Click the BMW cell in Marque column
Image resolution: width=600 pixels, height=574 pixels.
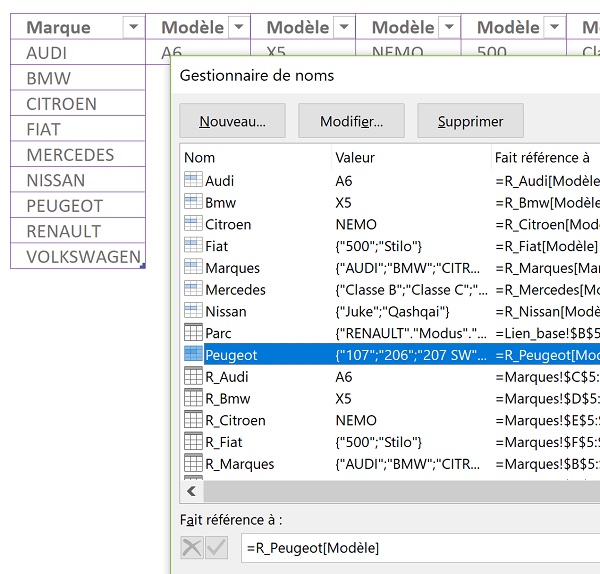tap(78, 78)
